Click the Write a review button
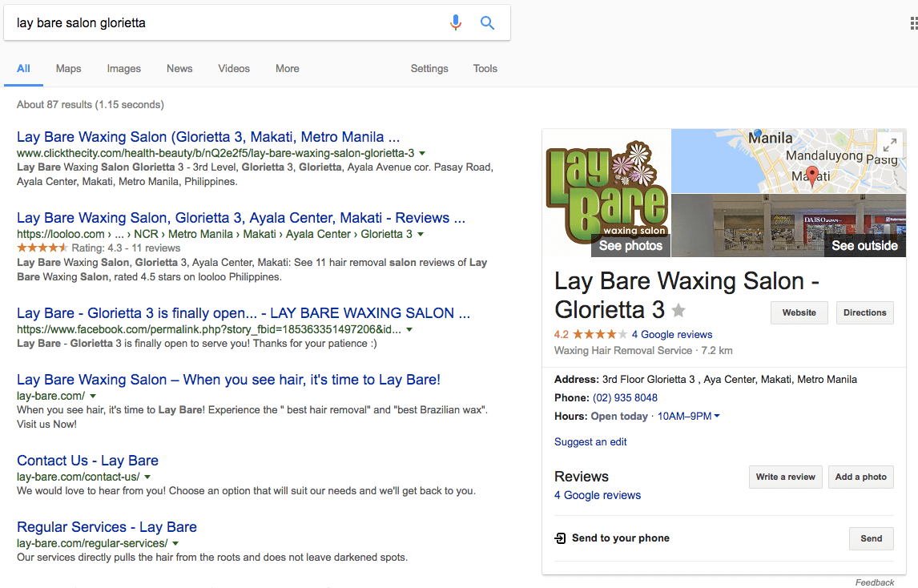918x588 pixels. [x=785, y=477]
